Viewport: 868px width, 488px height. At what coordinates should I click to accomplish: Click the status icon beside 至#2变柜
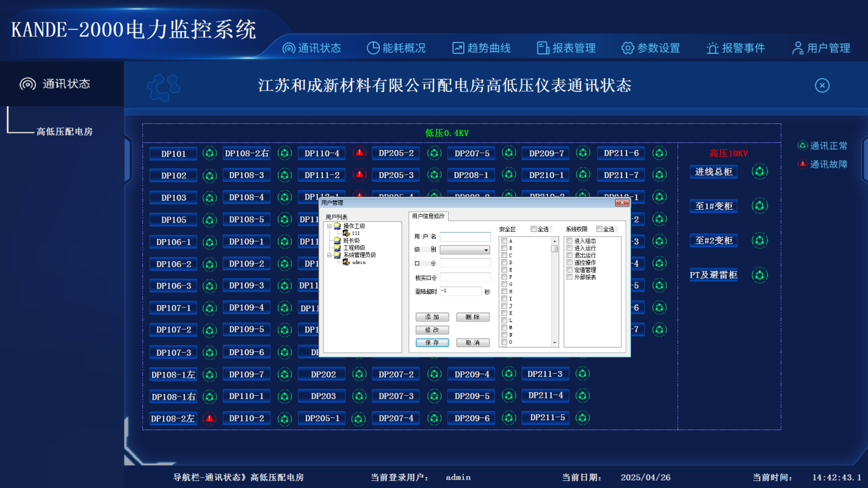[x=760, y=240]
